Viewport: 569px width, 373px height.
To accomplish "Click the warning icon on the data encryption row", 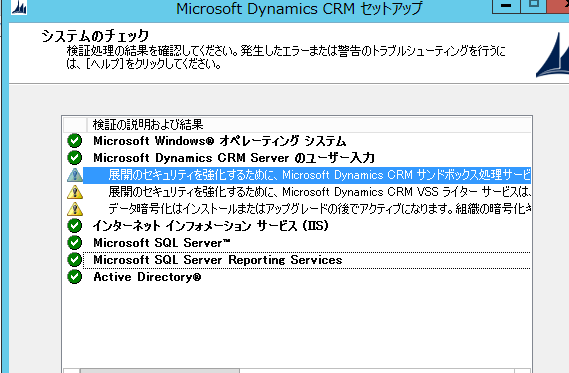I will click(x=75, y=209).
